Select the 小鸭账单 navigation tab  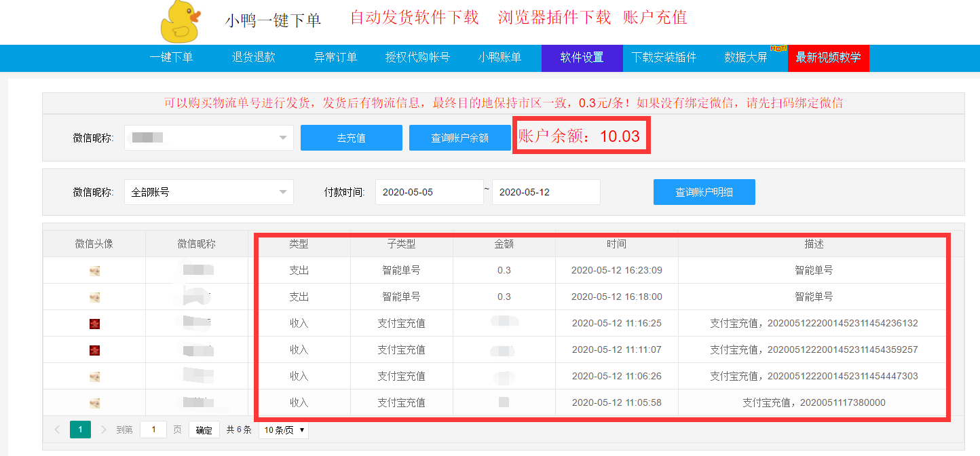click(x=502, y=58)
